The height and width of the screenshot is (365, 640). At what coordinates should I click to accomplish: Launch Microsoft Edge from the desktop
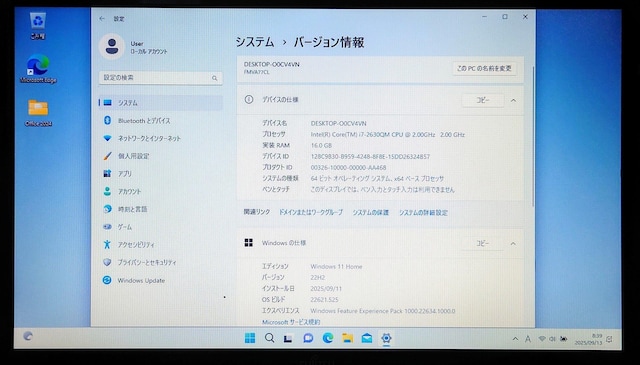point(38,69)
